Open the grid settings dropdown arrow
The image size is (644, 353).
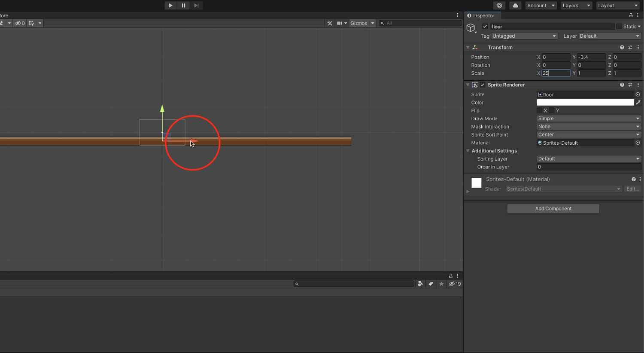click(40, 23)
